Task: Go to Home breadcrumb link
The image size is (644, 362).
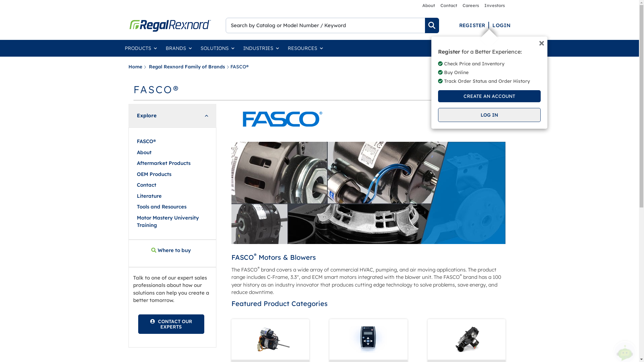Action: pyautogui.click(x=135, y=67)
